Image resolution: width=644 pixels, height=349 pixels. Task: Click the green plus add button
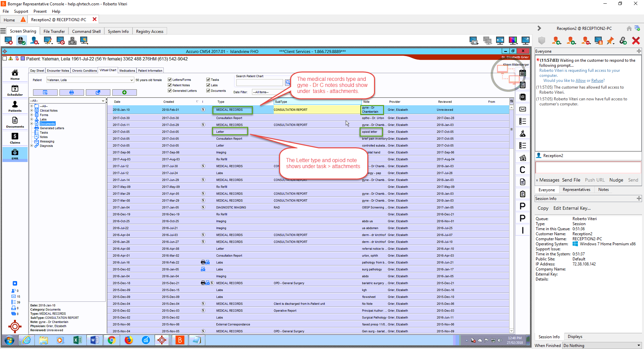point(124,92)
